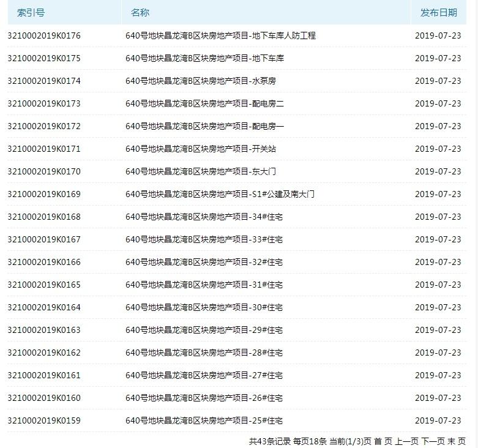This screenshot has width=478, height=448.
Task: Select index number 3210002019K0163
Action: 44,330
